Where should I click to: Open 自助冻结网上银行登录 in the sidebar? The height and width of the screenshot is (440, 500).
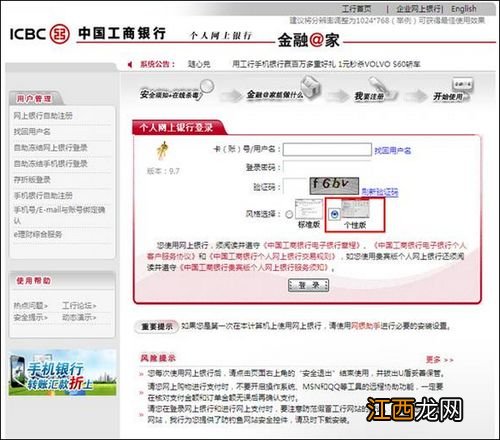50,148
